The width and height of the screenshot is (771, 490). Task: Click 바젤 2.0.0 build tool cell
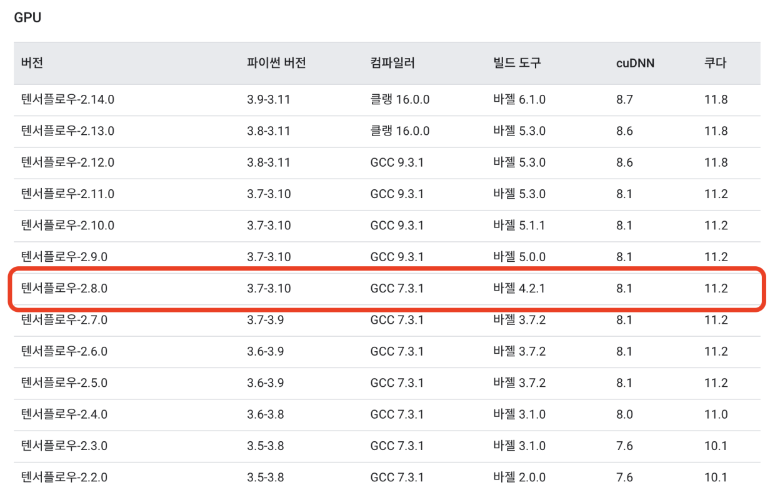point(519,477)
